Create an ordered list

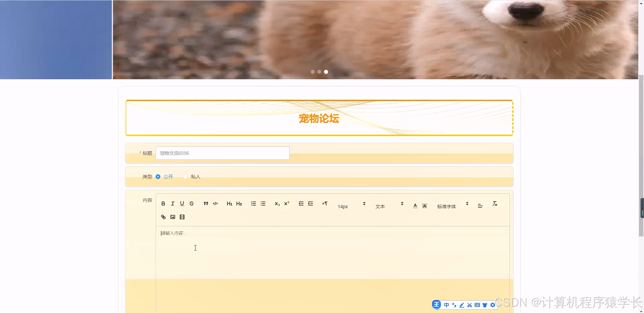pos(253,204)
